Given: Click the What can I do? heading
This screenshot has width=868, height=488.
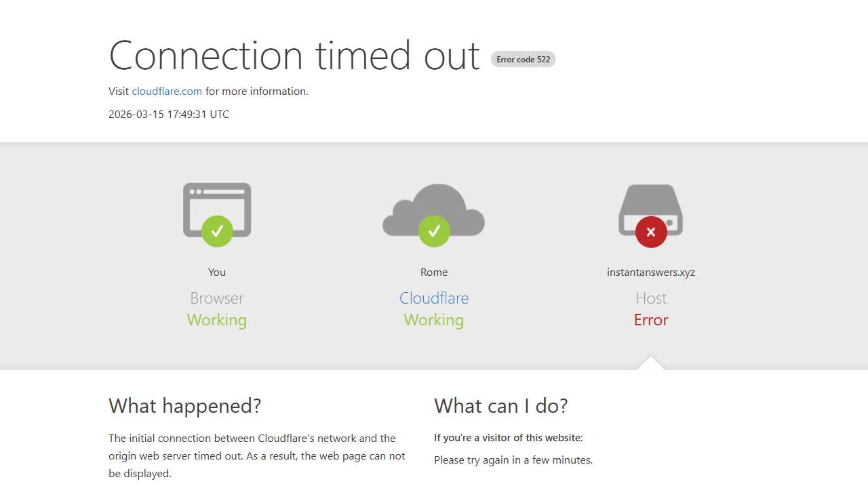Looking at the screenshot, I should [500, 406].
